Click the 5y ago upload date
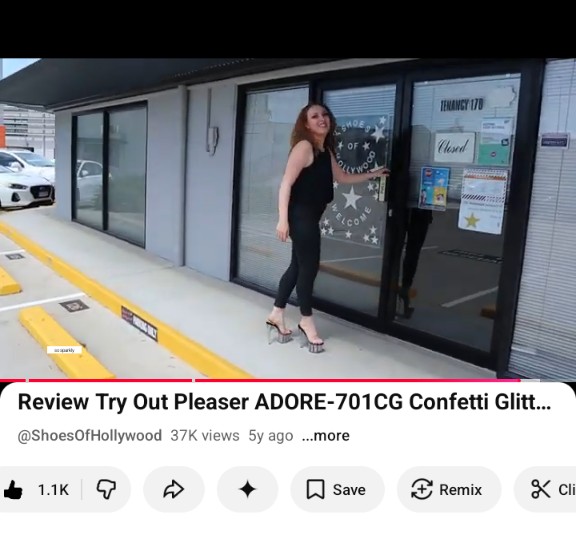 click(x=271, y=436)
